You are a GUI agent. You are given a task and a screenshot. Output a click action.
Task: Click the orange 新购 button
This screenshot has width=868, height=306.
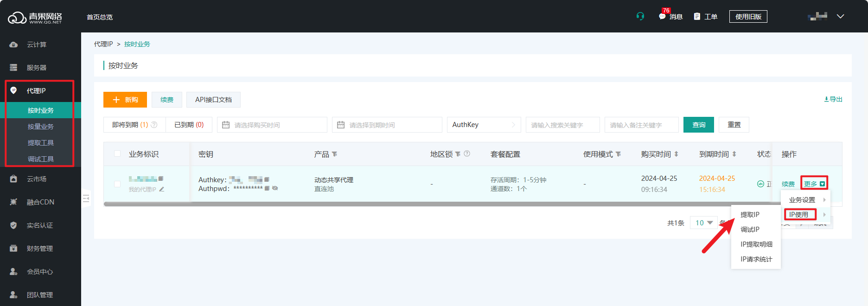(125, 100)
